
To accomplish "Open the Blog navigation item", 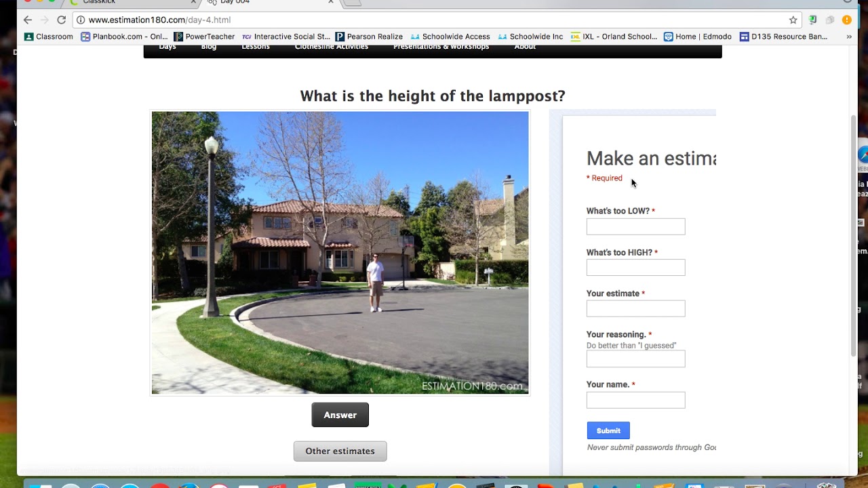I will point(209,47).
